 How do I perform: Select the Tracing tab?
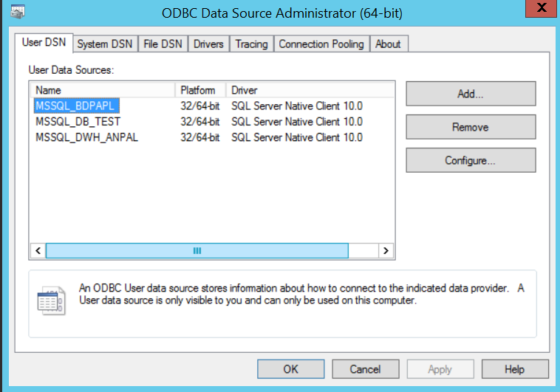pyautogui.click(x=251, y=44)
